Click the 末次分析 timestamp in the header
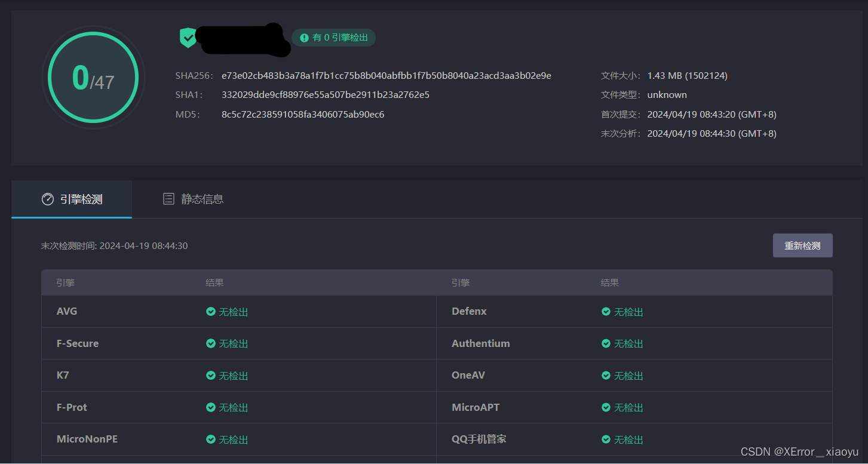This screenshot has height=464, width=868. coord(711,133)
